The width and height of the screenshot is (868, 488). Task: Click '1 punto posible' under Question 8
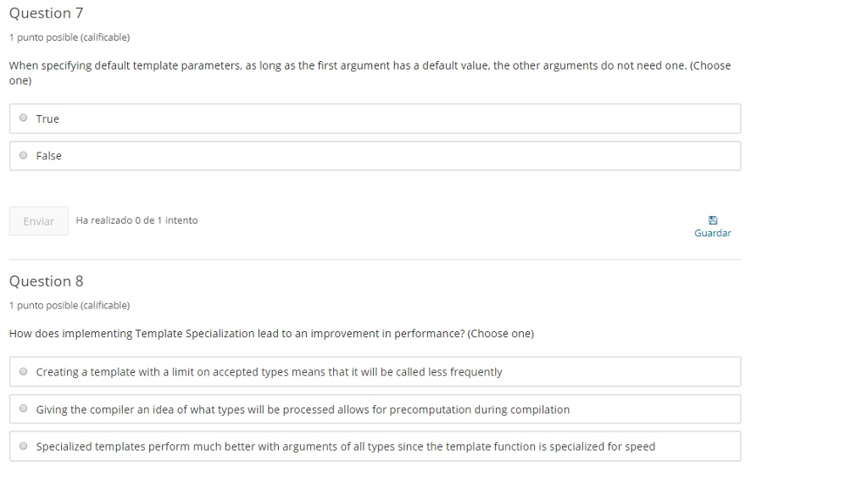(69, 305)
